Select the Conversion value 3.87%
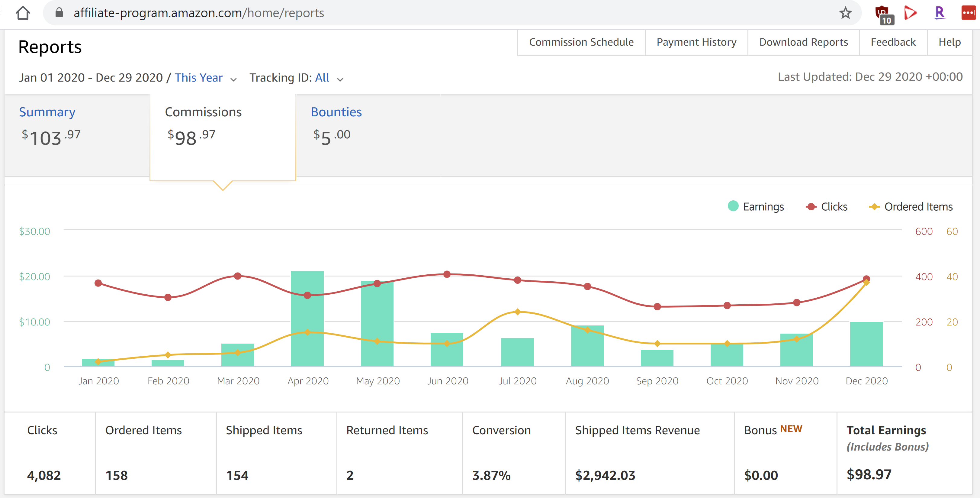This screenshot has height=498, width=980. [491, 476]
